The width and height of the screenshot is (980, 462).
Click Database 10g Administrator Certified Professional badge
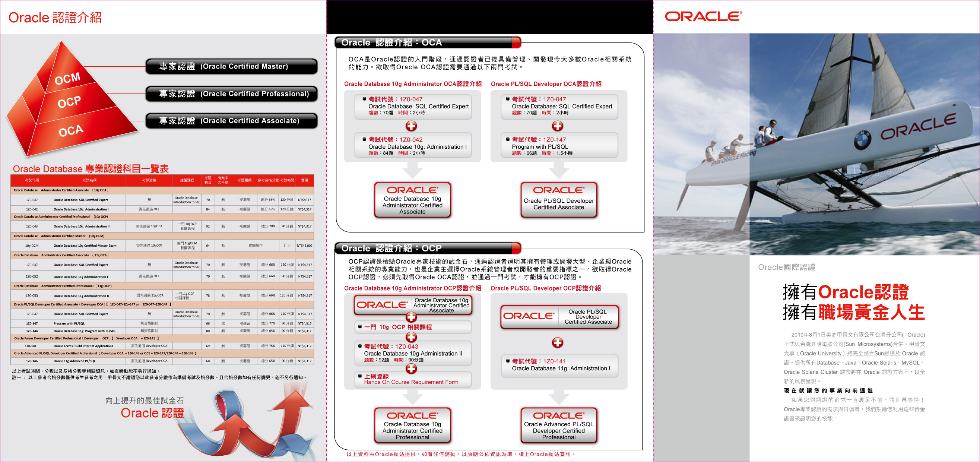[x=412, y=425]
